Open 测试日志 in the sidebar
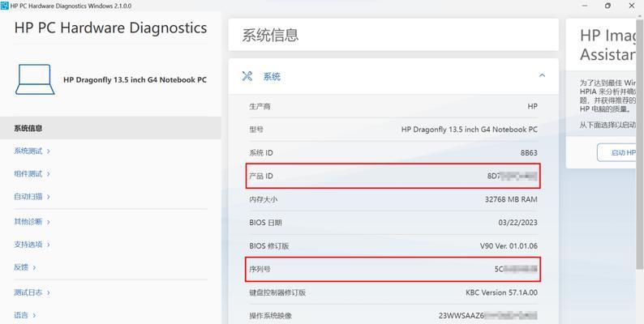This screenshot has height=324, width=644. click(32, 292)
